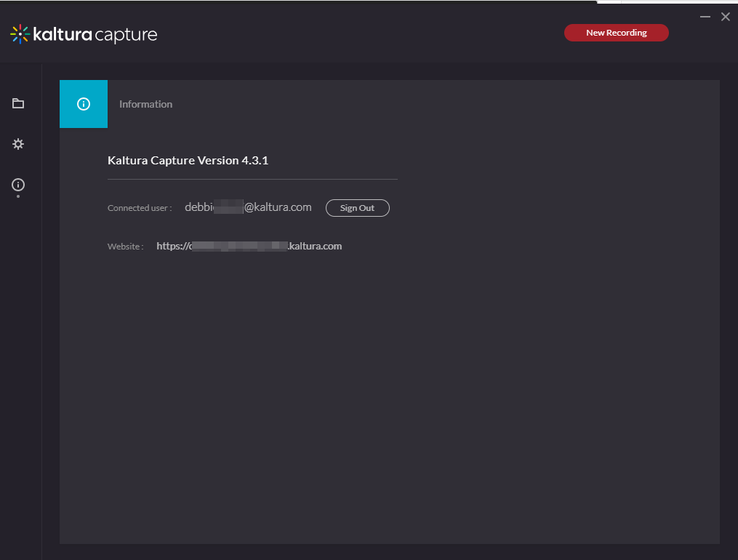The height and width of the screenshot is (560, 738).
Task: Click the blue Information tile icon
Action: (84, 104)
